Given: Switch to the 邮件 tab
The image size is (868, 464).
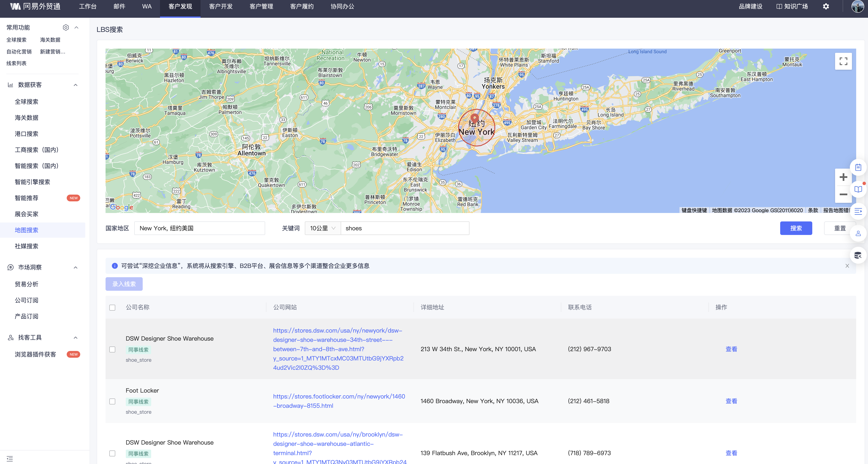Looking at the screenshot, I should pyautogui.click(x=119, y=6).
